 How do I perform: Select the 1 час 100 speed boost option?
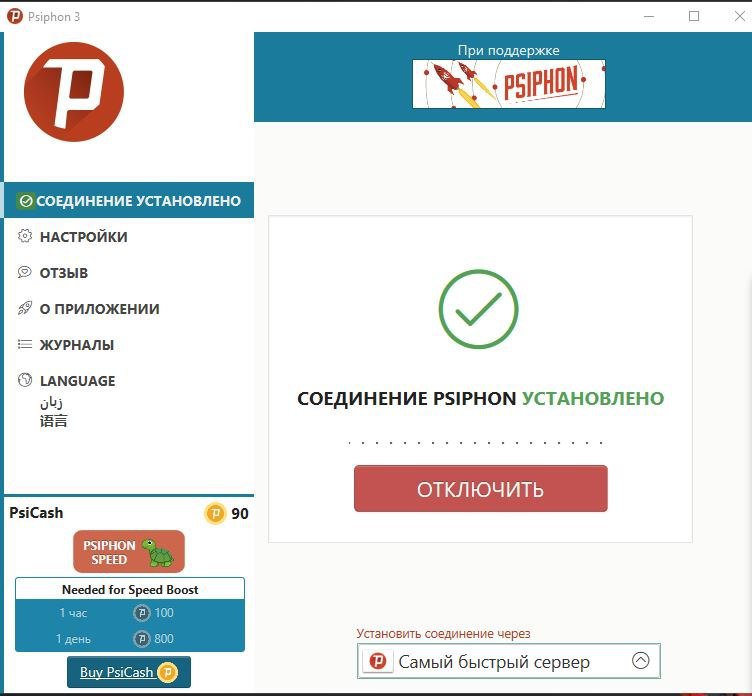click(x=130, y=613)
